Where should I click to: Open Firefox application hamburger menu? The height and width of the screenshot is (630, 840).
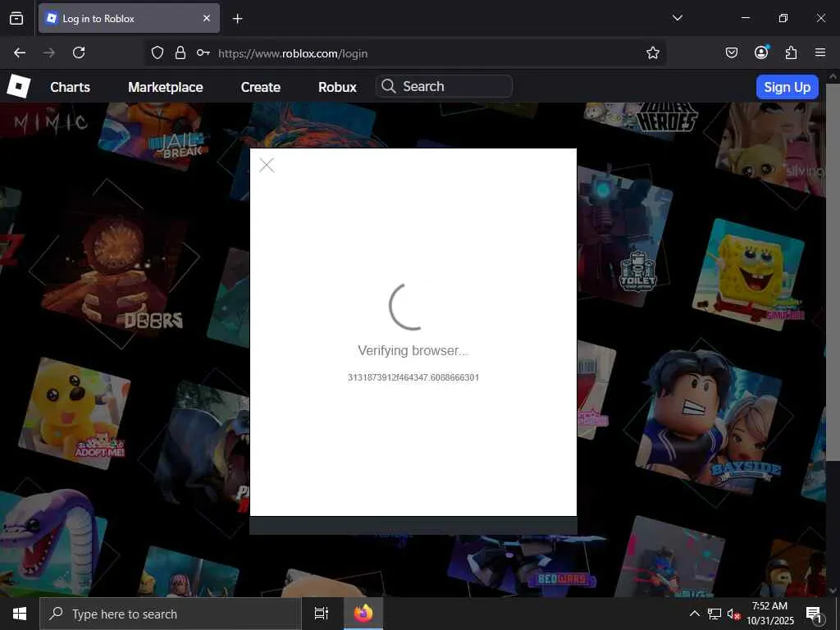[820, 52]
